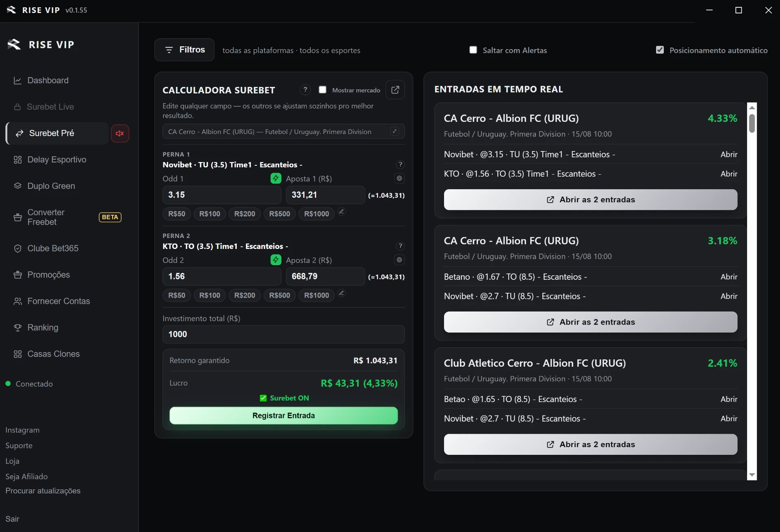Click the Odd 1 input field showing 3.15
Screen dimensions: 780x532
click(222, 195)
